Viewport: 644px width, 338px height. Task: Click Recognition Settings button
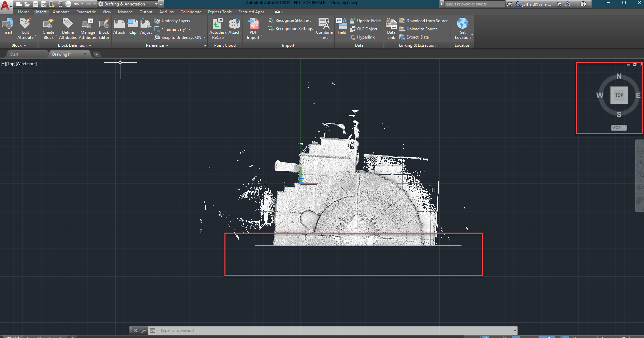[x=294, y=29]
